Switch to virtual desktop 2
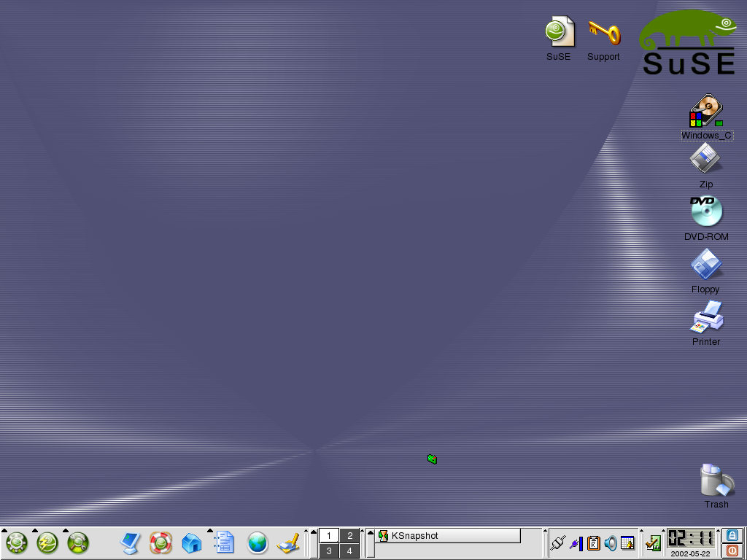The width and height of the screenshot is (747, 560). 349,536
